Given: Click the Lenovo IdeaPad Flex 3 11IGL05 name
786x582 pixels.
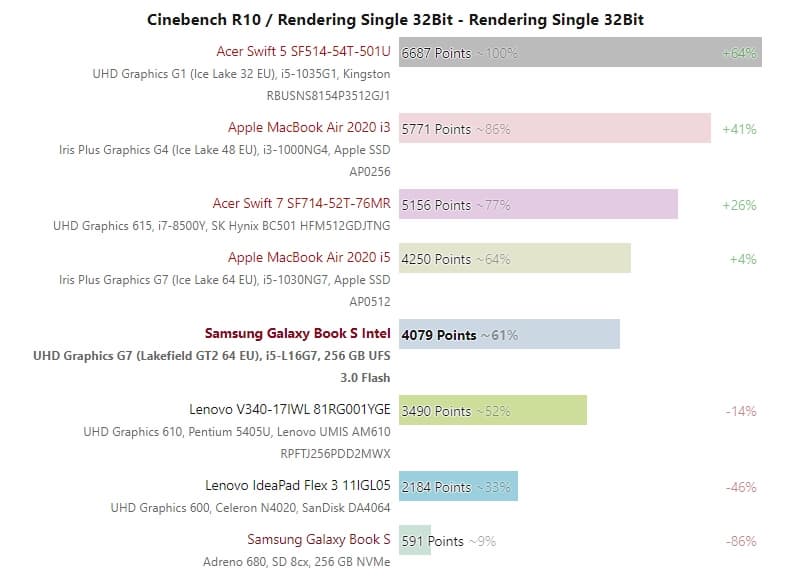Looking at the screenshot, I should pos(297,485).
